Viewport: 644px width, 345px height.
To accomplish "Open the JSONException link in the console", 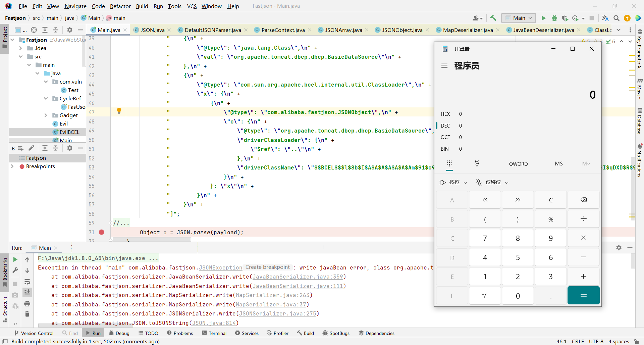I will pos(220,268).
